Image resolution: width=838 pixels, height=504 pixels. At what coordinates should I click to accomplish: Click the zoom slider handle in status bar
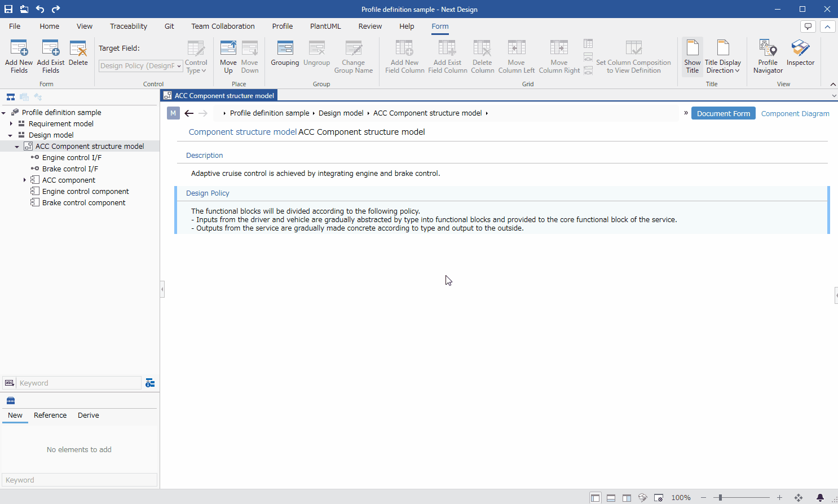pyautogui.click(x=720, y=498)
